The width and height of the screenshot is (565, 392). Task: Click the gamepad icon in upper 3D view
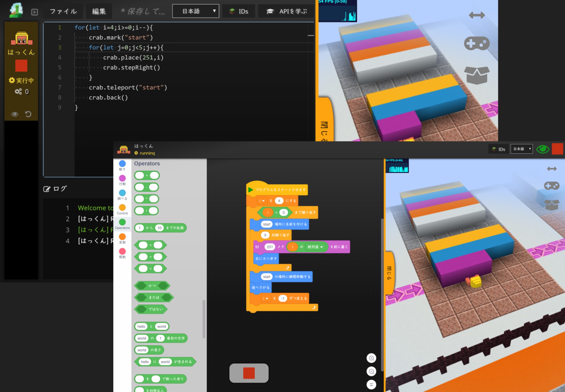coord(477,43)
